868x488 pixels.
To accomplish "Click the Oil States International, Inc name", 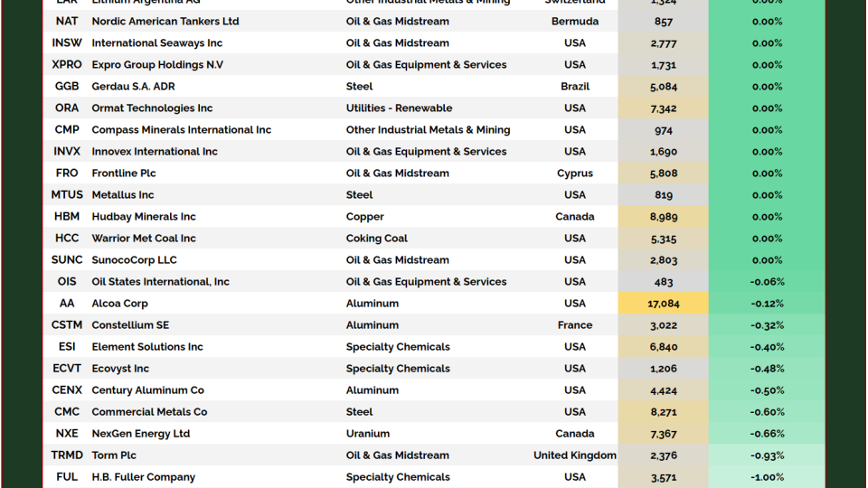I will point(160,282).
